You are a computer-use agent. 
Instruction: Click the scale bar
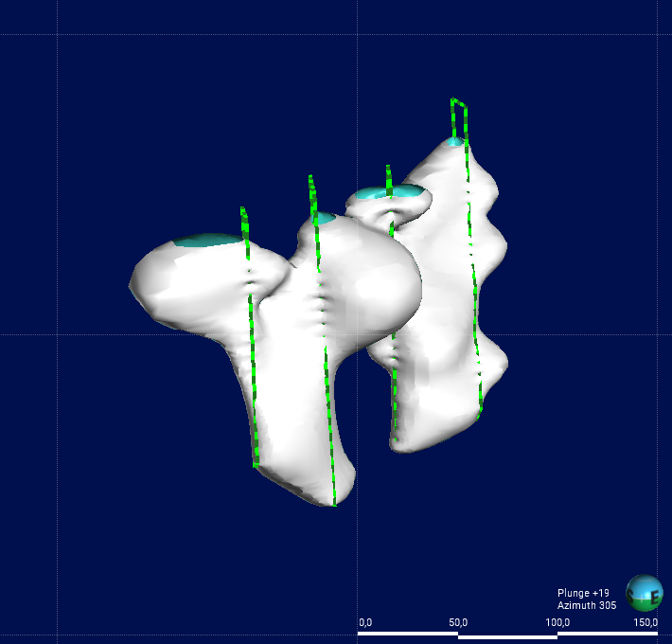pos(507,635)
